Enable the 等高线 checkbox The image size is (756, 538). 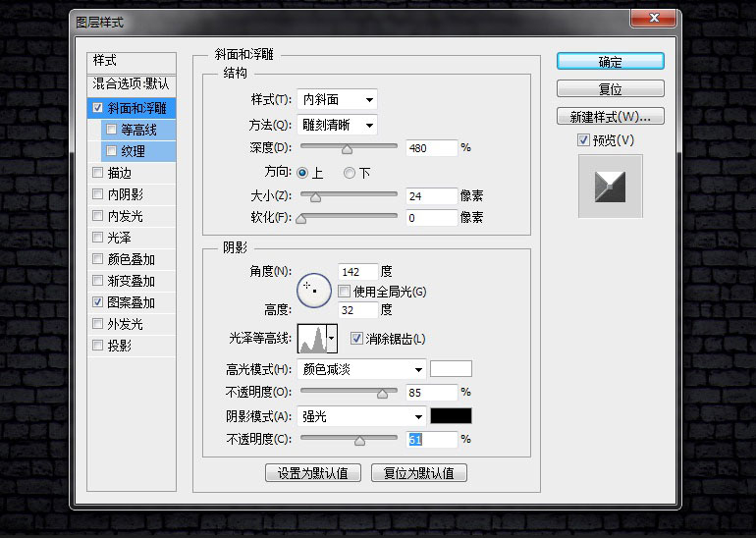[x=111, y=130]
